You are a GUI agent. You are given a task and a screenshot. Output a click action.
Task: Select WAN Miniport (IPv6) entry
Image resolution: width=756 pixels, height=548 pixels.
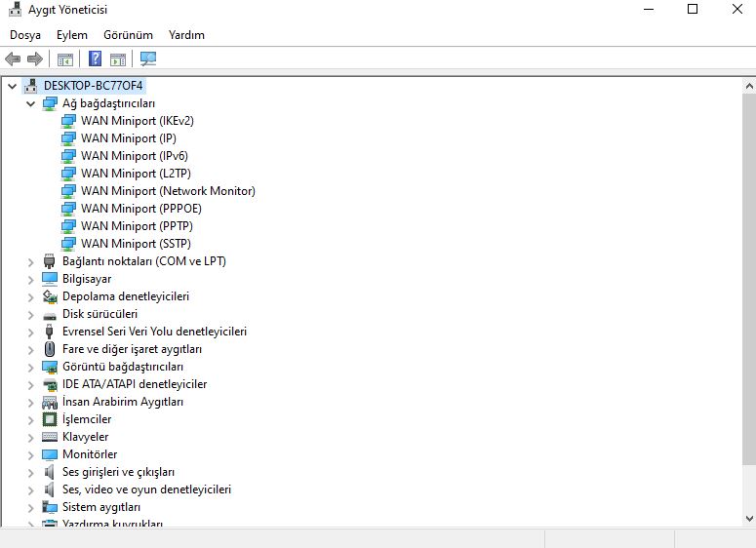[134, 156]
